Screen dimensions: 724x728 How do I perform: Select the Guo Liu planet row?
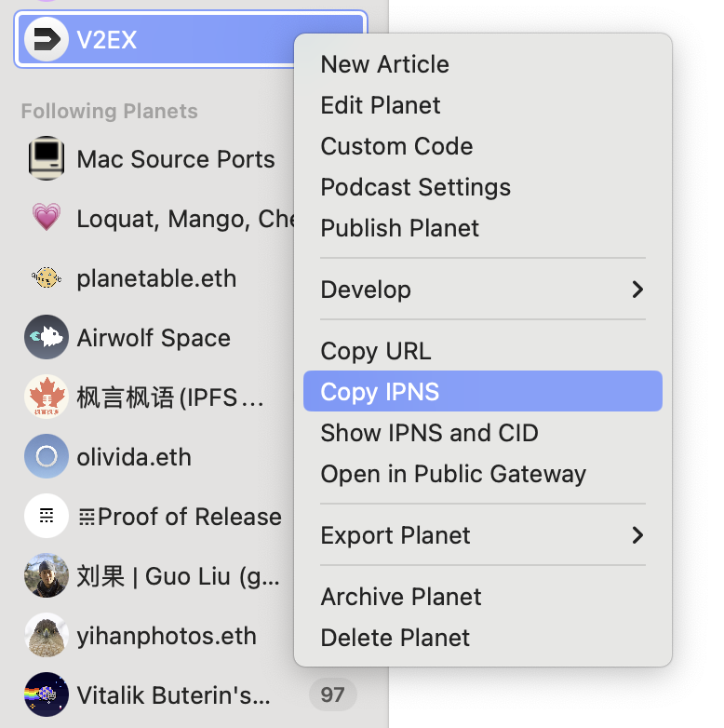(177, 576)
